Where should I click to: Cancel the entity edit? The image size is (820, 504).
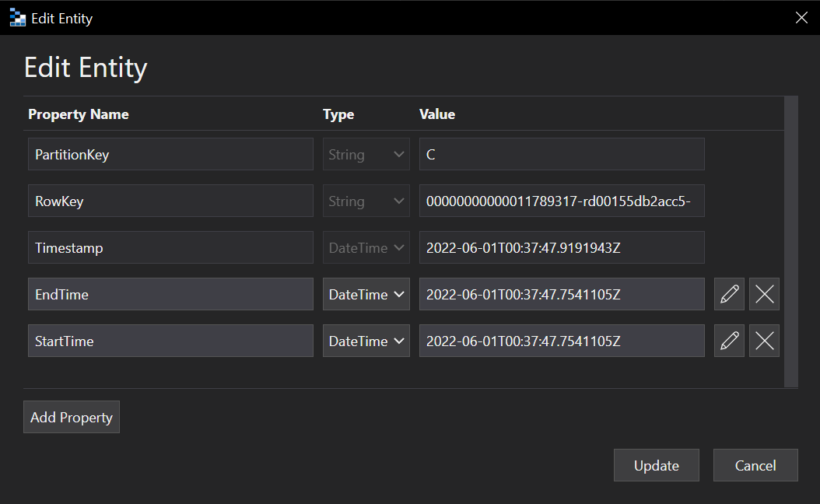pyautogui.click(x=755, y=465)
